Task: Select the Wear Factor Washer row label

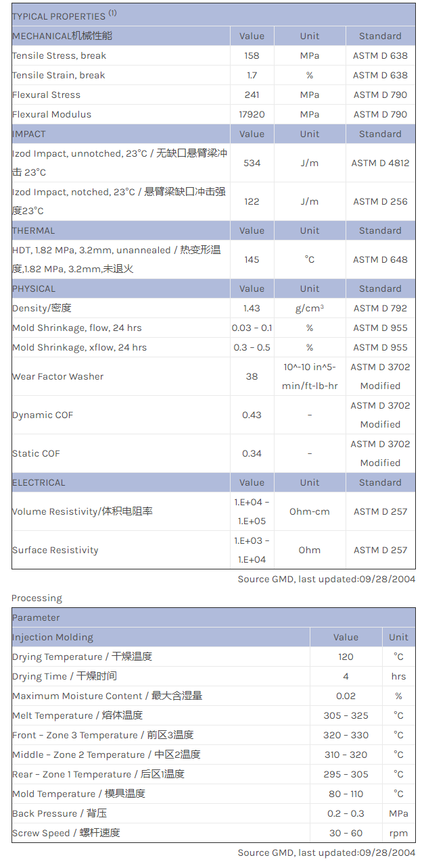Action: pyautogui.click(x=58, y=376)
